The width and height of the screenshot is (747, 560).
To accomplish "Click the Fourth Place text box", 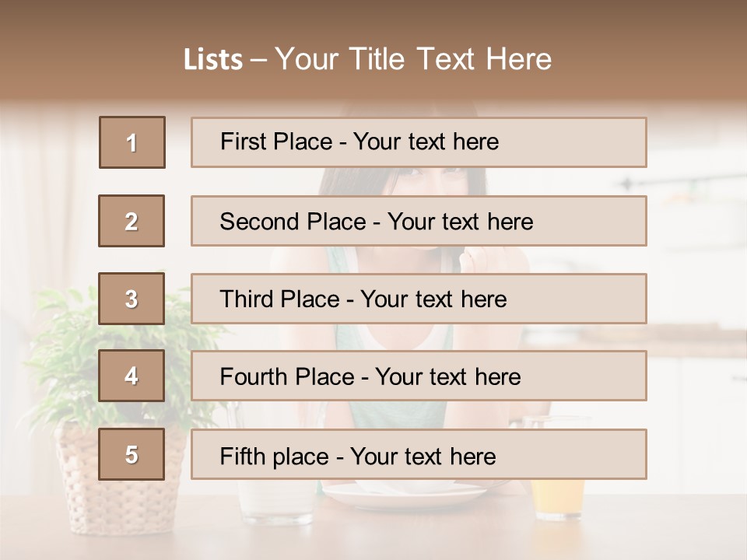I will [419, 376].
